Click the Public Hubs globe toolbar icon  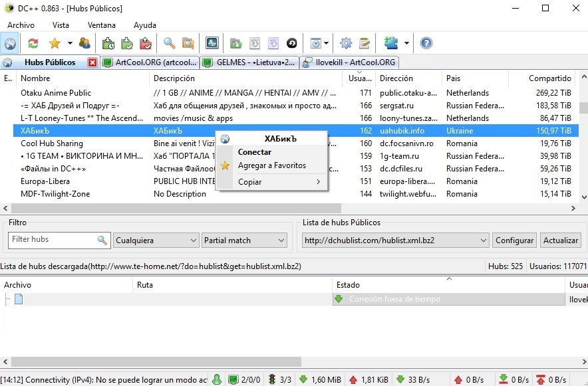tap(10, 43)
